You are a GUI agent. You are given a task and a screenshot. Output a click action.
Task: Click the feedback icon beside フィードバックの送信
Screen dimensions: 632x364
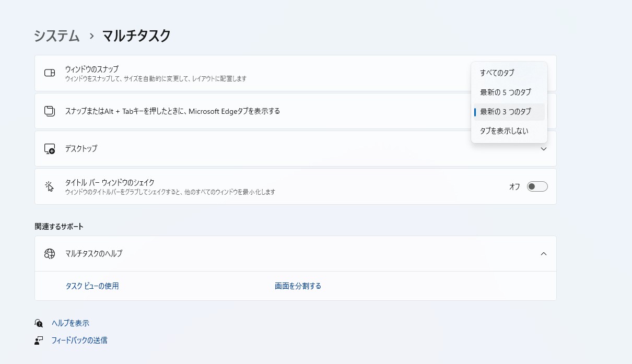click(38, 340)
